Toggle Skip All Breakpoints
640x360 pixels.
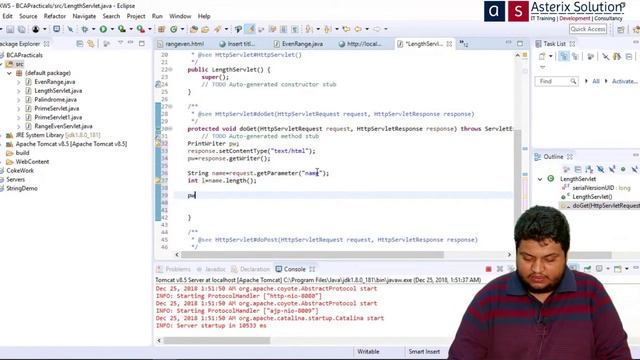pyautogui.click(x=70, y=29)
